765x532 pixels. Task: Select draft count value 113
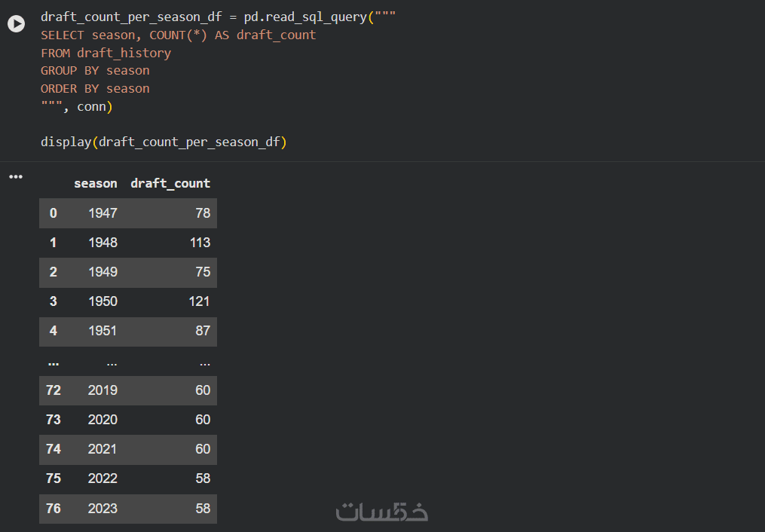tap(200, 243)
